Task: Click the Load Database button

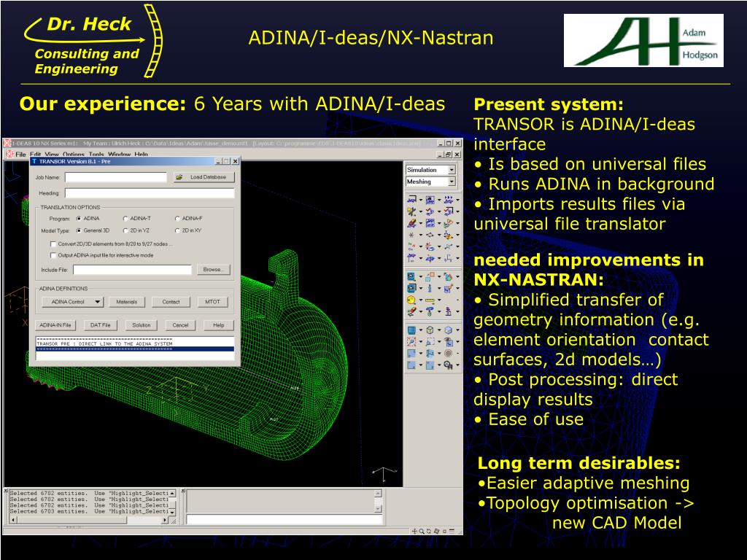Action: [204, 177]
